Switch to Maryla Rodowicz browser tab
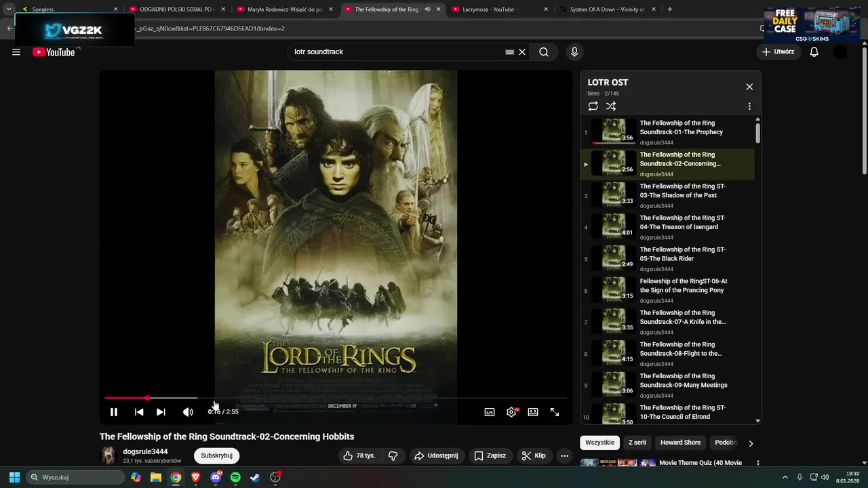The image size is (868, 488). [283, 9]
